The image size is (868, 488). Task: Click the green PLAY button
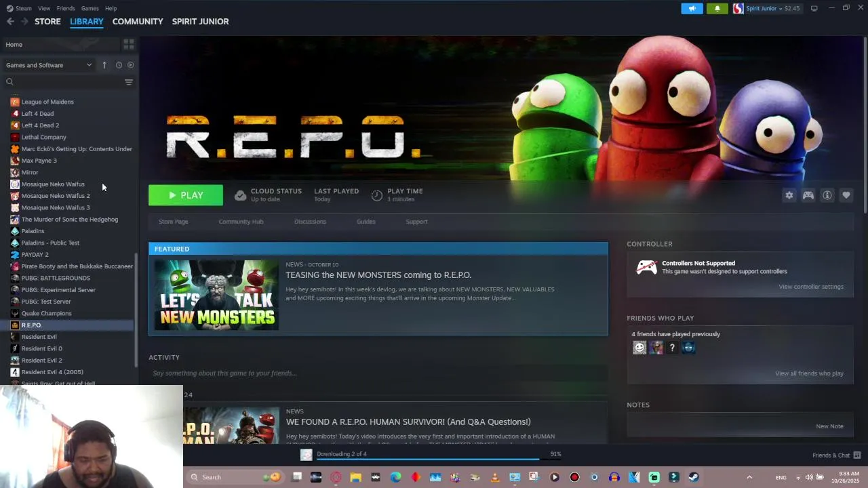186,195
